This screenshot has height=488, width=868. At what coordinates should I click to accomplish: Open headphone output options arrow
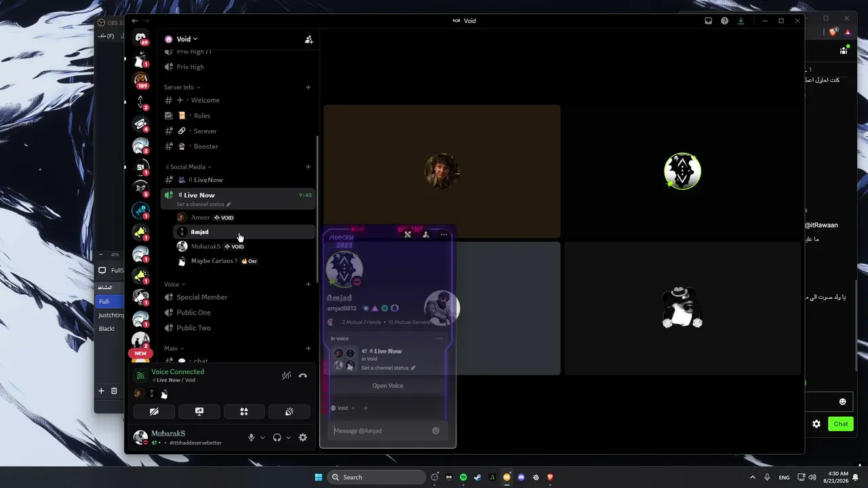[288, 438]
